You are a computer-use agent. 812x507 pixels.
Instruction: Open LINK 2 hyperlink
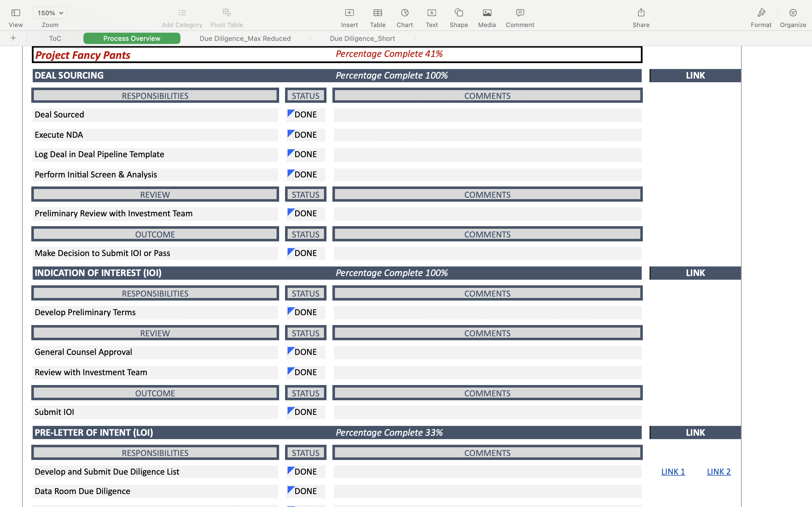coord(718,471)
